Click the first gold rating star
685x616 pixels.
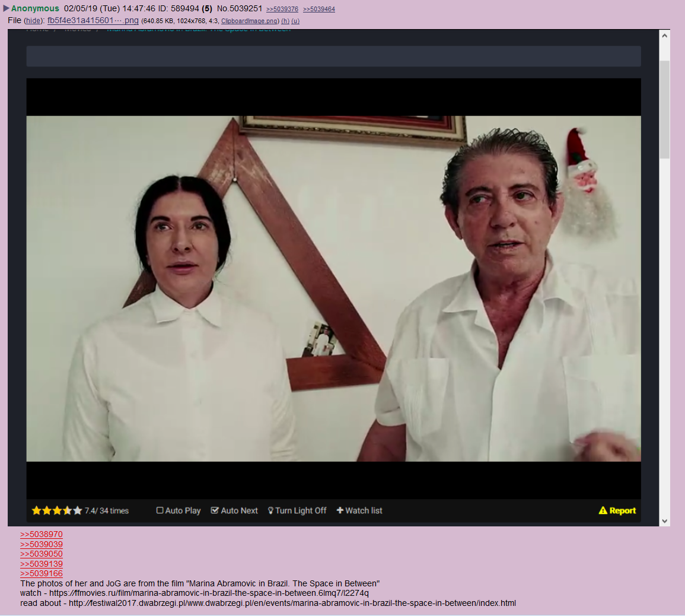pyautogui.click(x=37, y=510)
